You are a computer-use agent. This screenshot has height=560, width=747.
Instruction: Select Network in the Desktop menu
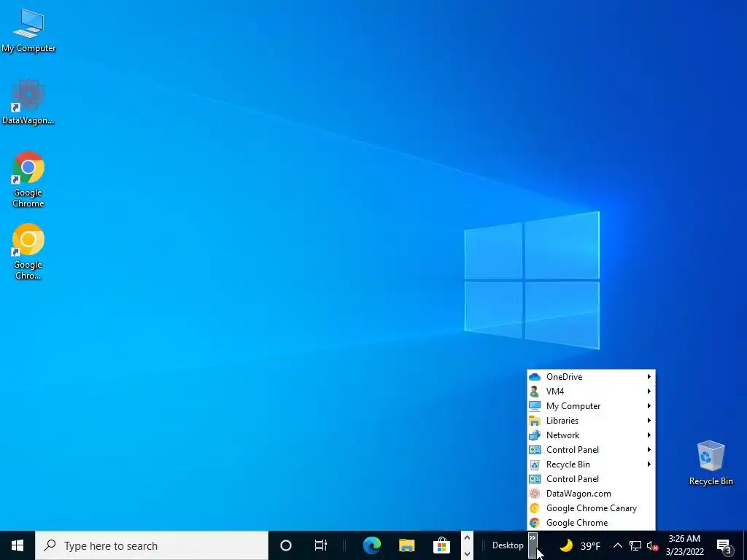[x=591, y=435]
